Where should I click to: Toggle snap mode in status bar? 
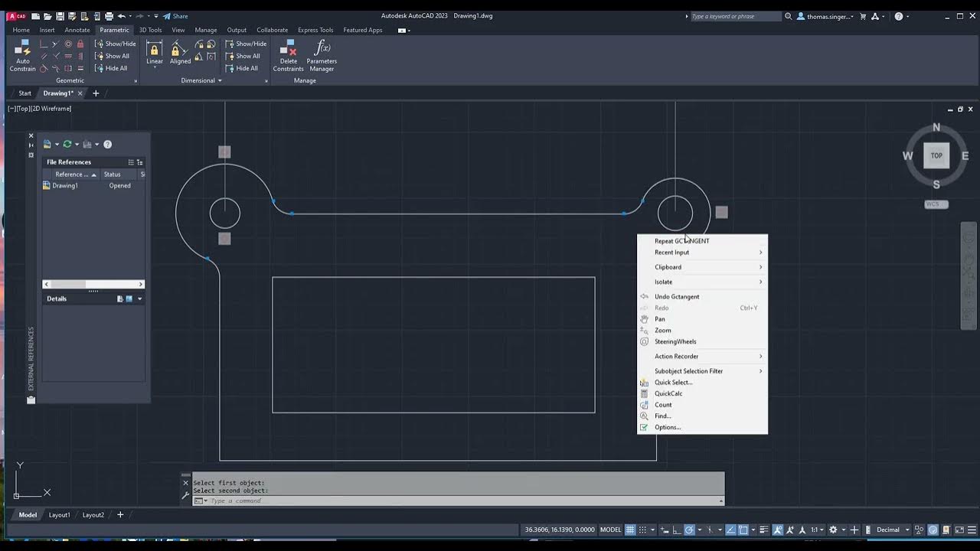[x=643, y=530]
